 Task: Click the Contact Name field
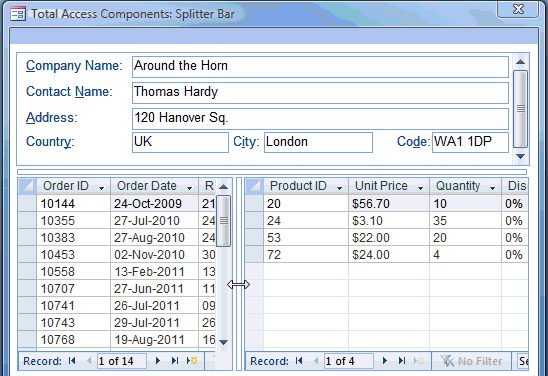pyautogui.click(x=320, y=93)
